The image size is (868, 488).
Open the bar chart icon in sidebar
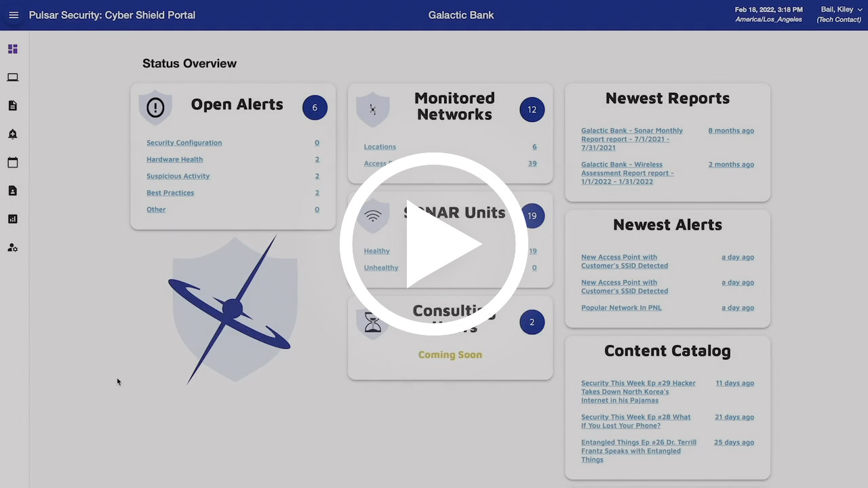point(13,219)
